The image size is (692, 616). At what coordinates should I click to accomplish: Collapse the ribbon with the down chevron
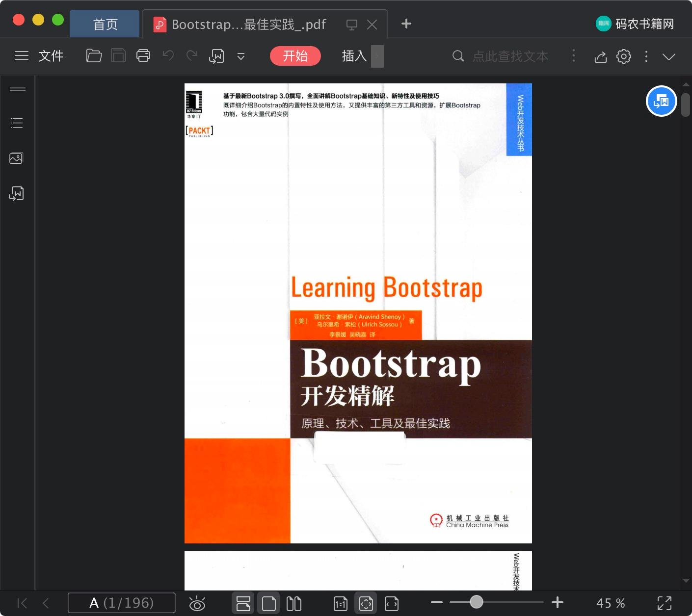(669, 56)
